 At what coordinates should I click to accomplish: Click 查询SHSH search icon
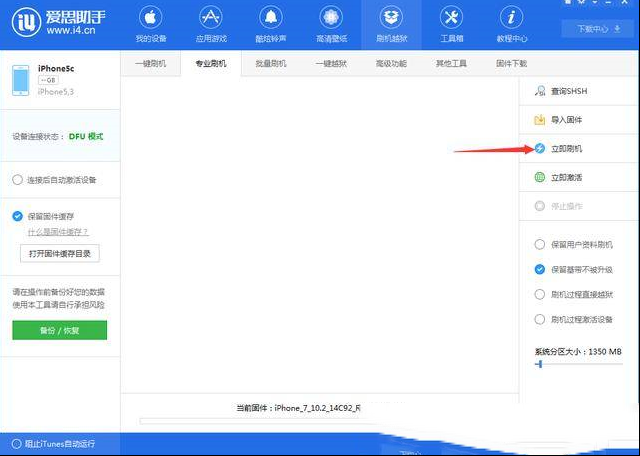[x=540, y=91]
